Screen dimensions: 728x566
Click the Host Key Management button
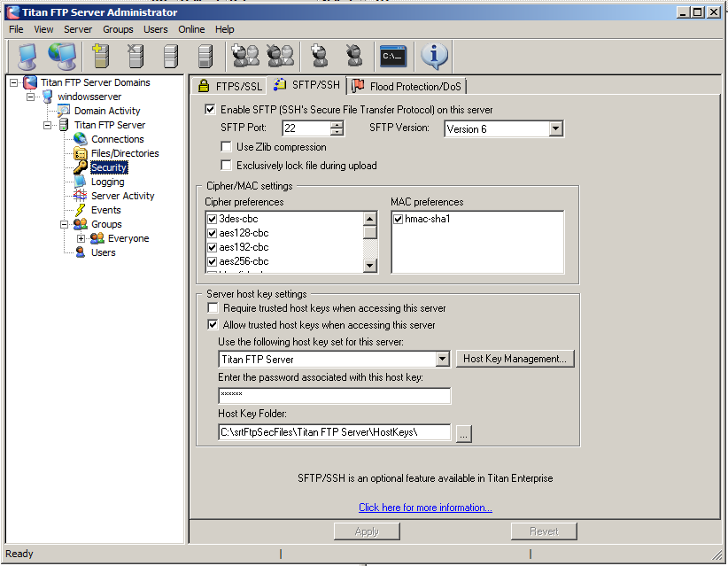point(515,359)
